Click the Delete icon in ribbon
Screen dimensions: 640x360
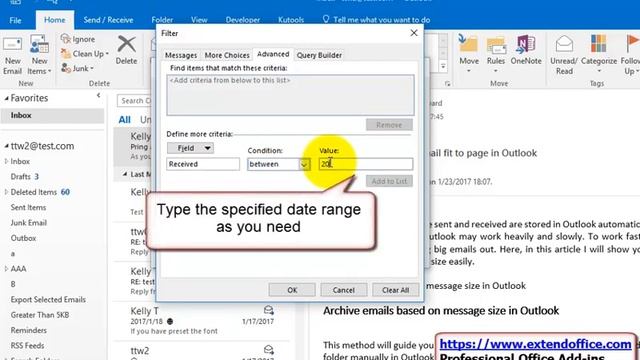point(127,44)
